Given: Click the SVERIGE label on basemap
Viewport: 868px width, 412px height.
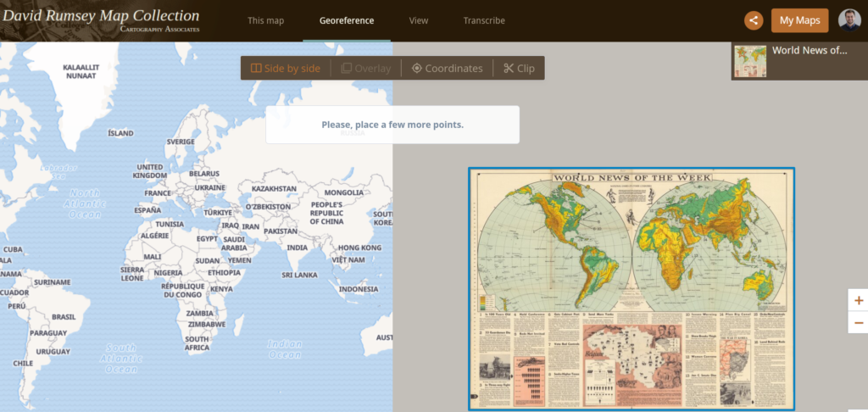Looking at the screenshot, I should pyautogui.click(x=181, y=142).
